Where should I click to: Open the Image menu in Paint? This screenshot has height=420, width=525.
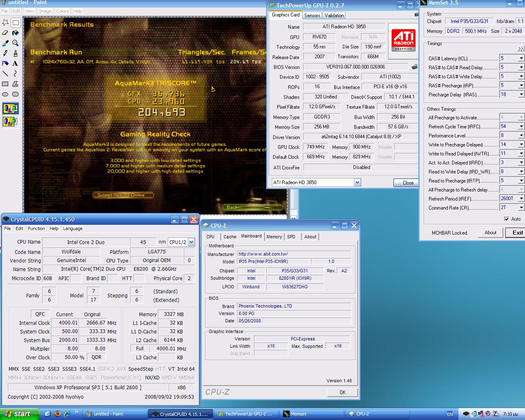click(x=45, y=11)
